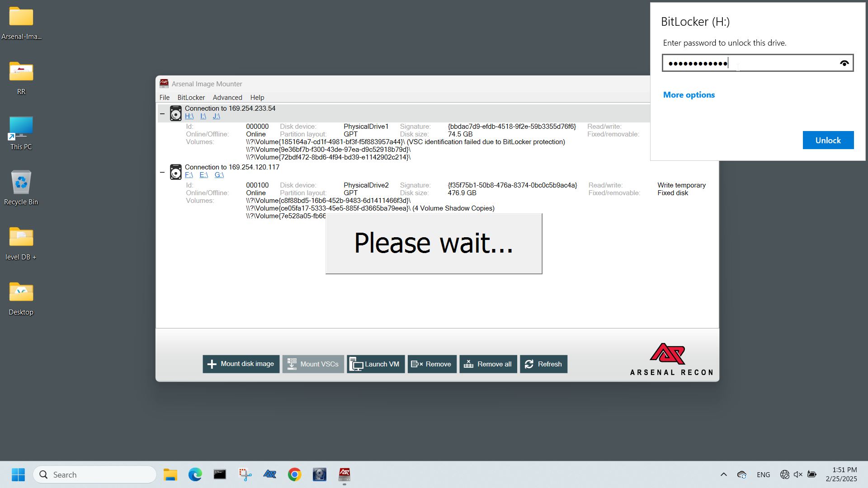Open the H:\ drive link
868x488 pixels.
click(189, 116)
